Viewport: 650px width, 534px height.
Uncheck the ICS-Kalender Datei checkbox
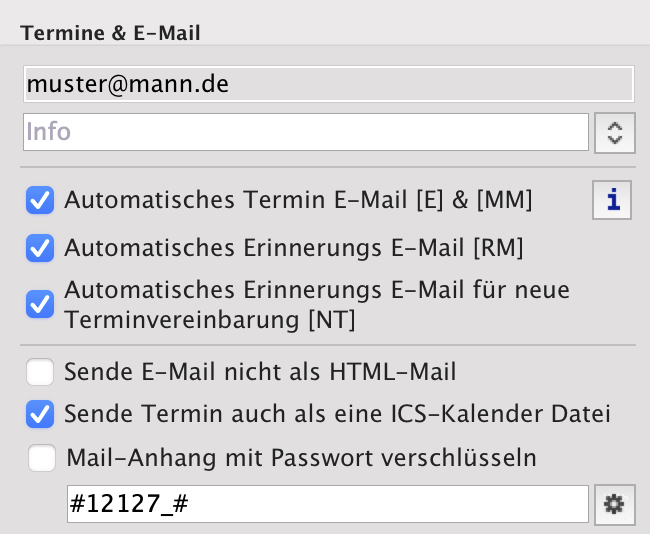click(x=40, y=413)
